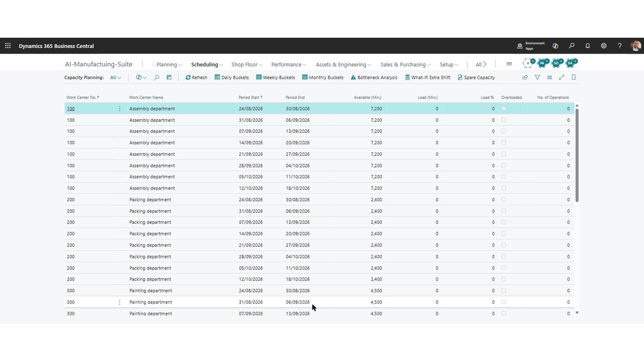Sort by Period Start column
Viewport: 644px width, 362px height.
click(x=251, y=98)
